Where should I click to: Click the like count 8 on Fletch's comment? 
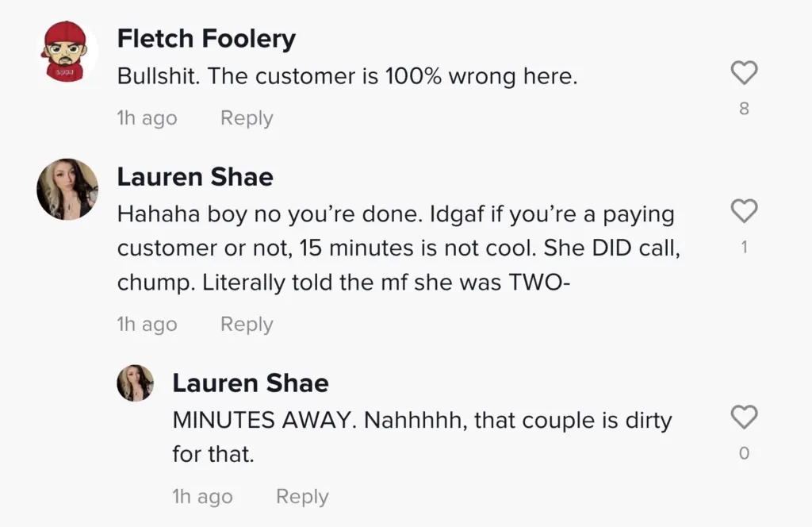coord(744,109)
